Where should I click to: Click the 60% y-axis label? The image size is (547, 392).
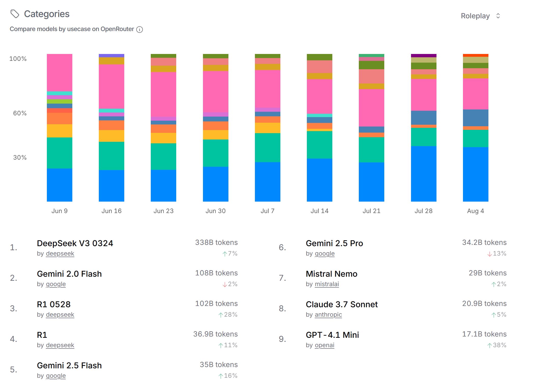point(20,113)
